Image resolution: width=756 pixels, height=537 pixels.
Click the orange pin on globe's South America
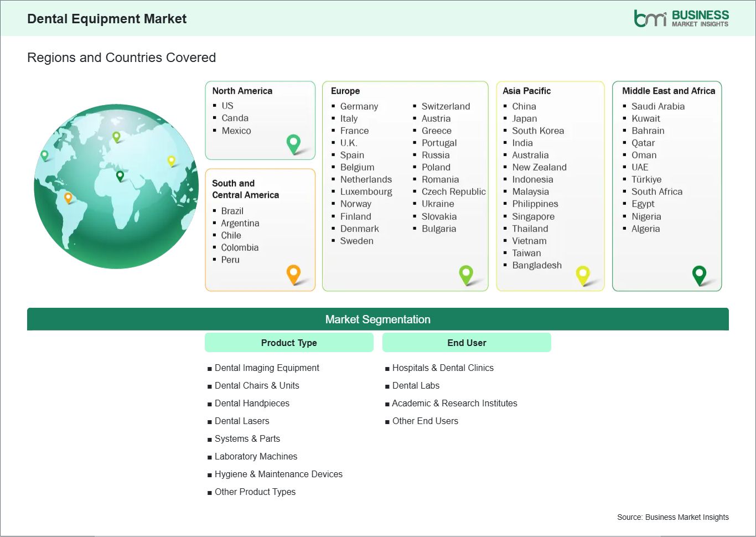[x=68, y=197]
